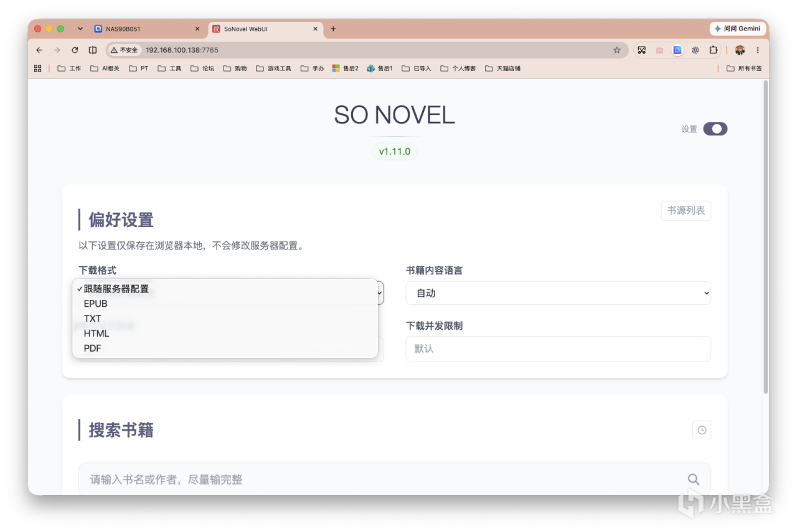This screenshot has width=797, height=532.
Task: Open the apps grid in bookmarks bar
Action: coord(38,68)
